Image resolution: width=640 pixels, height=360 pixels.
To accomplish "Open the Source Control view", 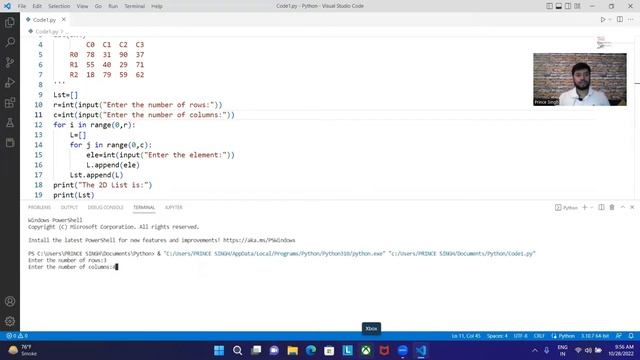I will (x=10, y=62).
